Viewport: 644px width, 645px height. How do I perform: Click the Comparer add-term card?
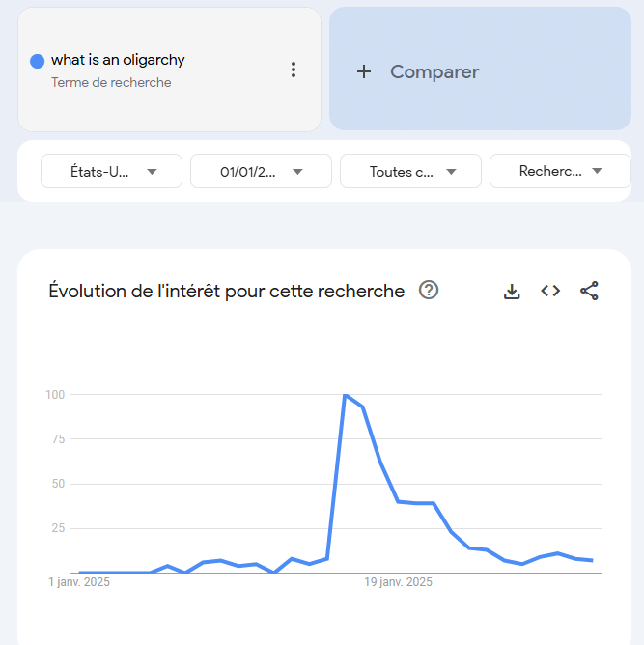pyautogui.click(x=480, y=69)
